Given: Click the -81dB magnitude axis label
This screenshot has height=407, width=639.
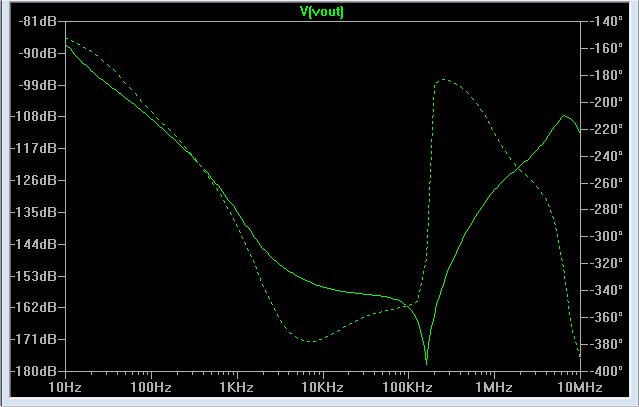Looking at the screenshot, I should 37,21.
